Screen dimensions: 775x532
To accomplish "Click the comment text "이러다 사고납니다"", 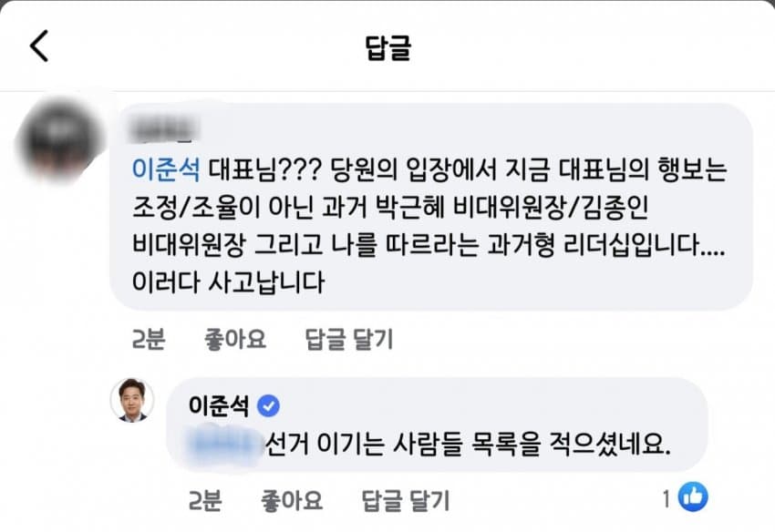I will pyautogui.click(x=229, y=283).
